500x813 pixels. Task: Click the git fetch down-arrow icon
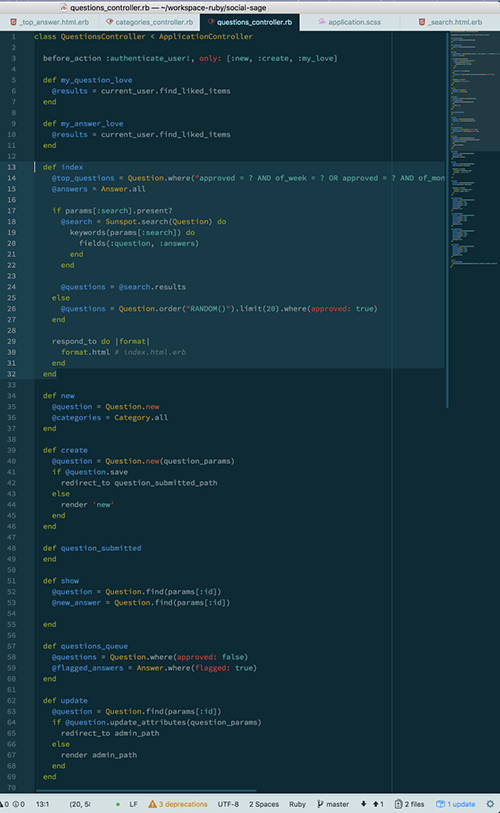click(x=364, y=804)
